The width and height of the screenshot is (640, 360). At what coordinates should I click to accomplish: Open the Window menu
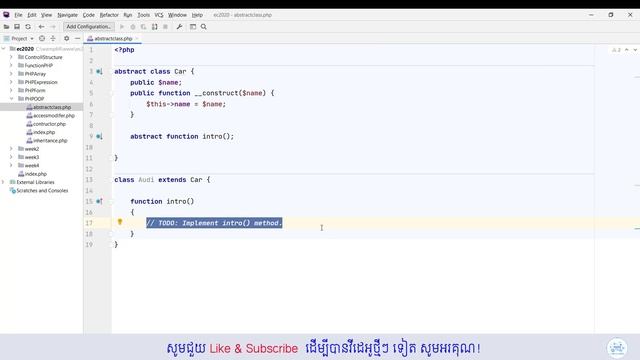click(x=177, y=15)
